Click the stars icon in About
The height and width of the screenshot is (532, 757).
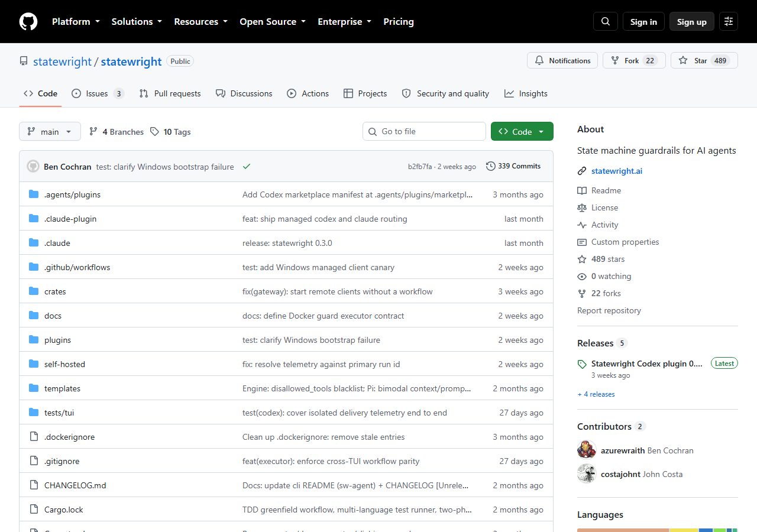pyautogui.click(x=582, y=259)
